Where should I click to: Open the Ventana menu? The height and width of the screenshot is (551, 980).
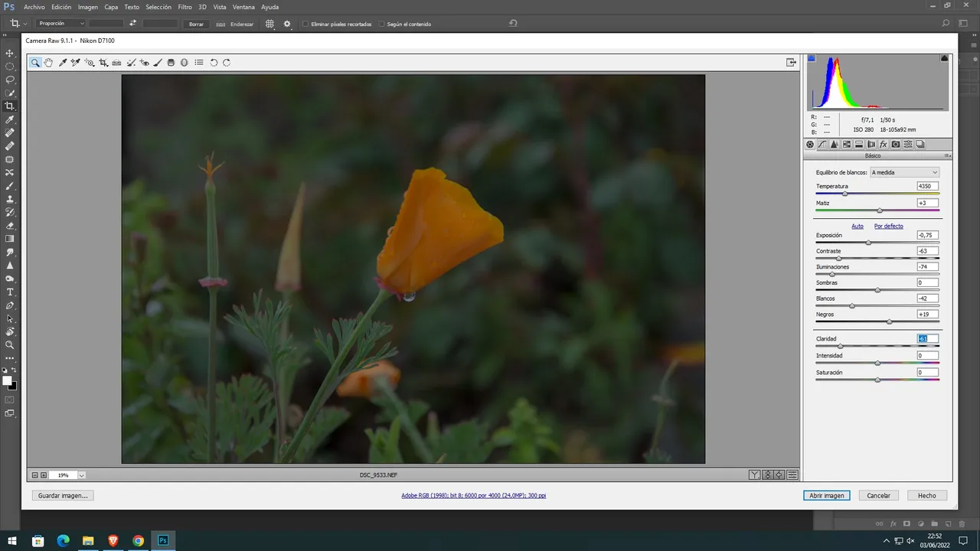point(243,7)
